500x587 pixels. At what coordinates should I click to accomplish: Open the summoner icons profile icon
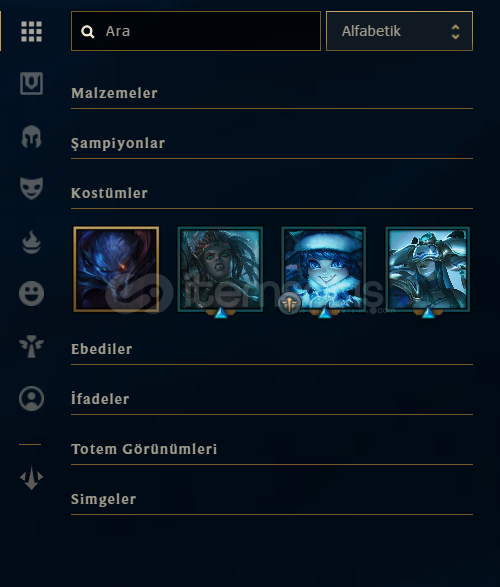[x=31, y=398]
